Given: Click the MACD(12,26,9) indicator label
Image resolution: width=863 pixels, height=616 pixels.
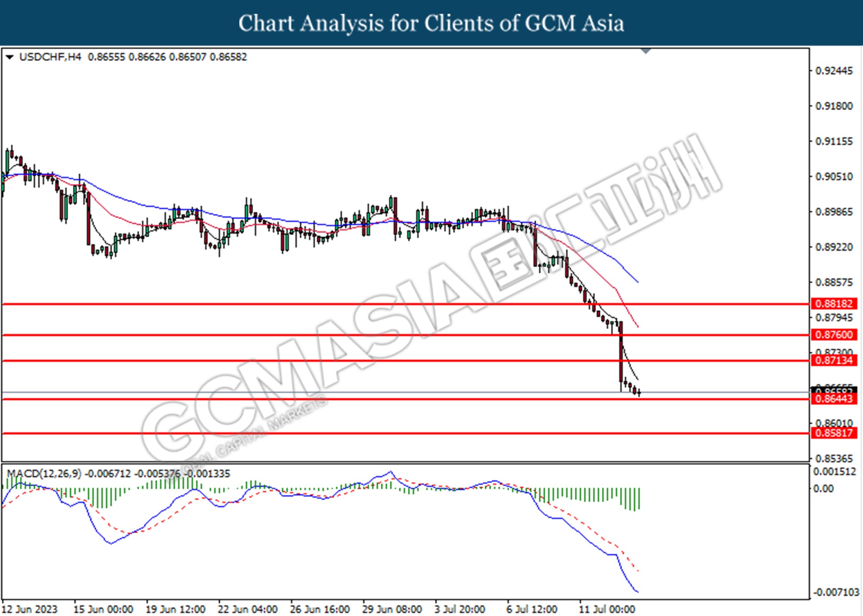Looking at the screenshot, I should point(44,474).
